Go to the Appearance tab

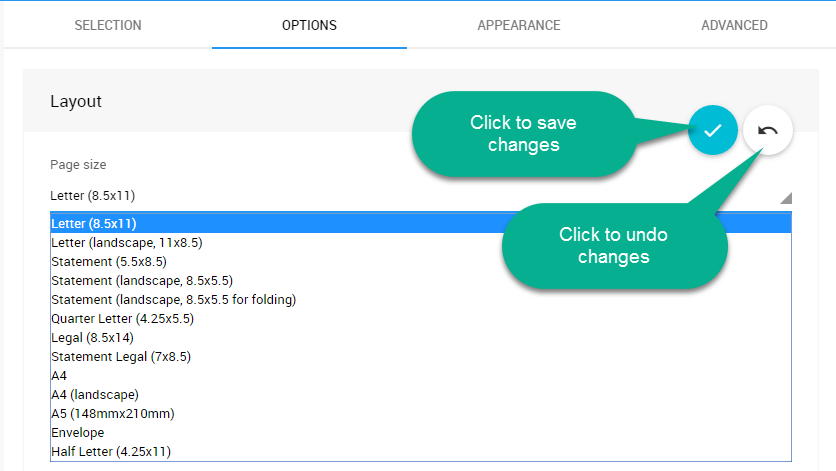point(518,25)
